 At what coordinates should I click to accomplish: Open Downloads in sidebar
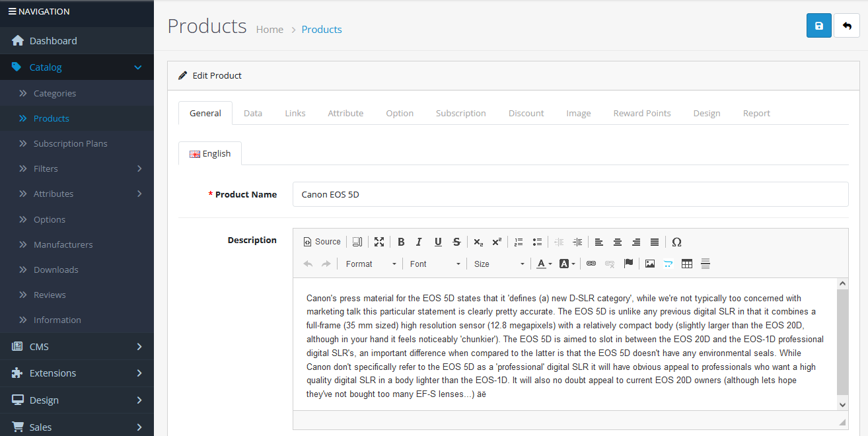(x=77, y=270)
